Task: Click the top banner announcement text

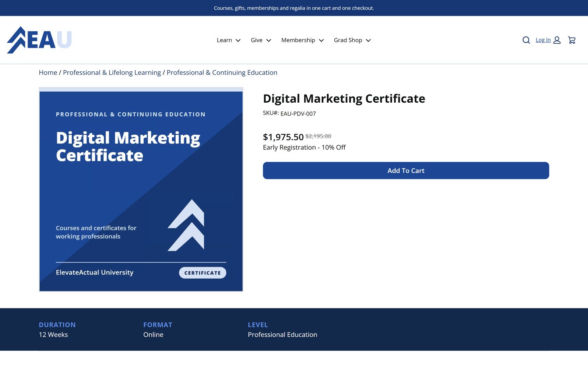Action: point(294,8)
